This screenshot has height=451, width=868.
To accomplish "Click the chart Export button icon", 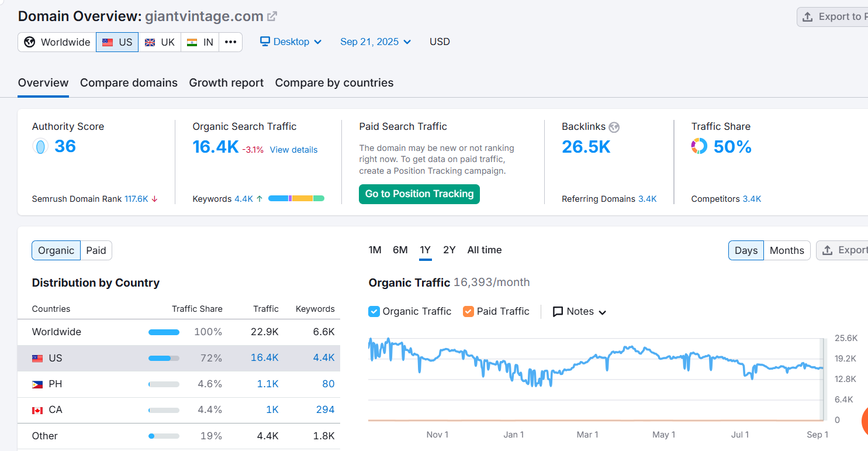I will tap(827, 250).
